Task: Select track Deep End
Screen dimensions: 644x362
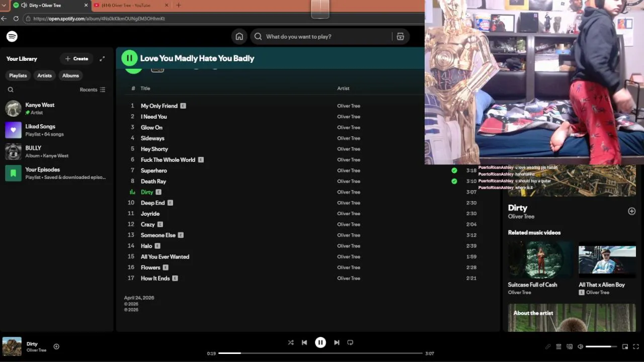Action: tap(152, 203)
